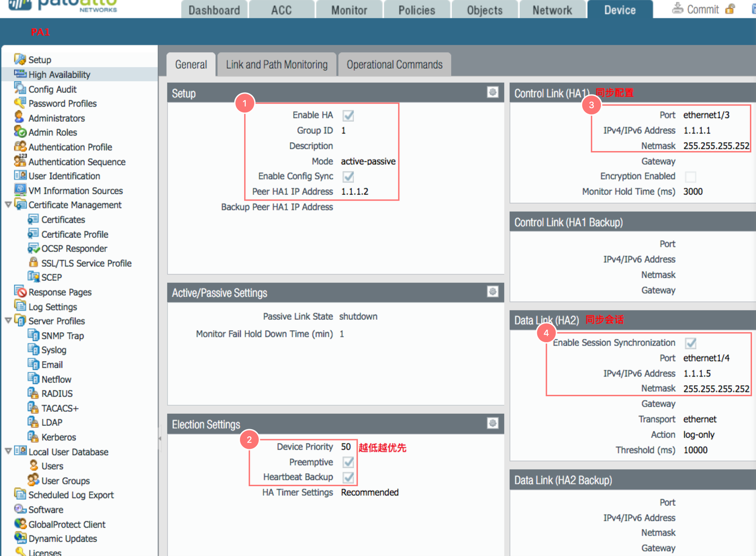This screenshot has height=556, width=756.
Task: Toggle Enable Session Synchronization checkbox
Action: tap(690, 343)
